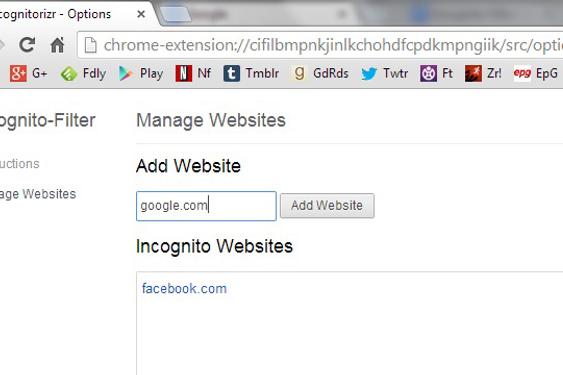Screen dimensions: 563x375
Task: Open the Nf Netflix bookmark
Action: [x=193, y=74]
